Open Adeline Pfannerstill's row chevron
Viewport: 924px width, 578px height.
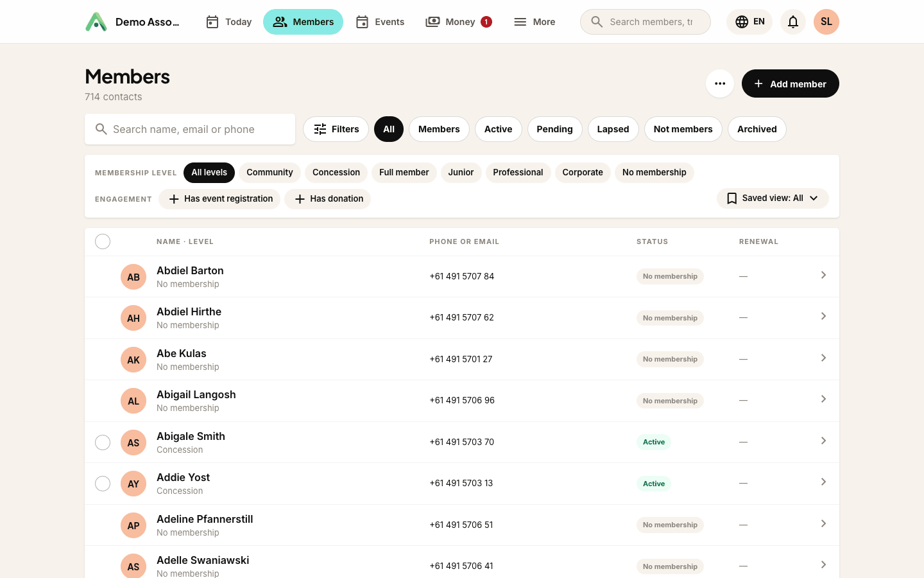[823, 523]
